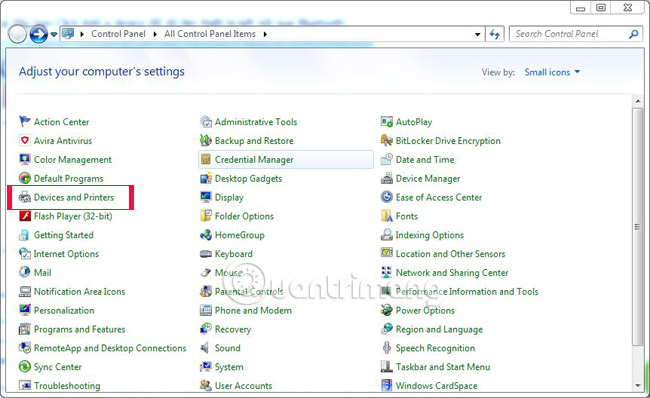
Task: Click the vertical scrollbar thumb
Action: click(637, 226)
